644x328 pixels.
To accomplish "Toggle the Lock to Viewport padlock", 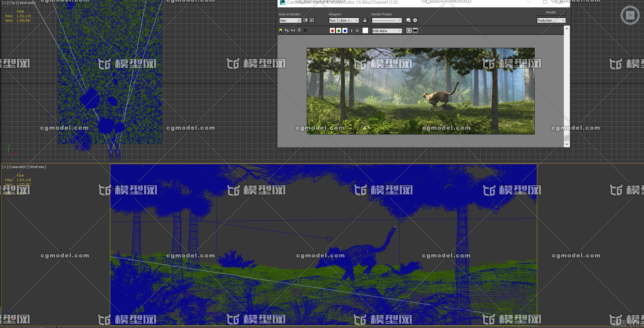I will pyautogui.click(x=365, y=20).
